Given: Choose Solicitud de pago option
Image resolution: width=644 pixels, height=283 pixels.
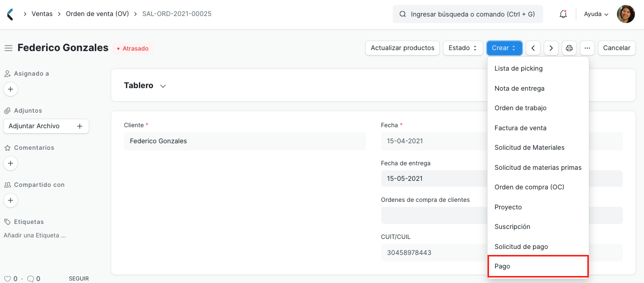Looking at the screenshot, I should click(538, 246).
